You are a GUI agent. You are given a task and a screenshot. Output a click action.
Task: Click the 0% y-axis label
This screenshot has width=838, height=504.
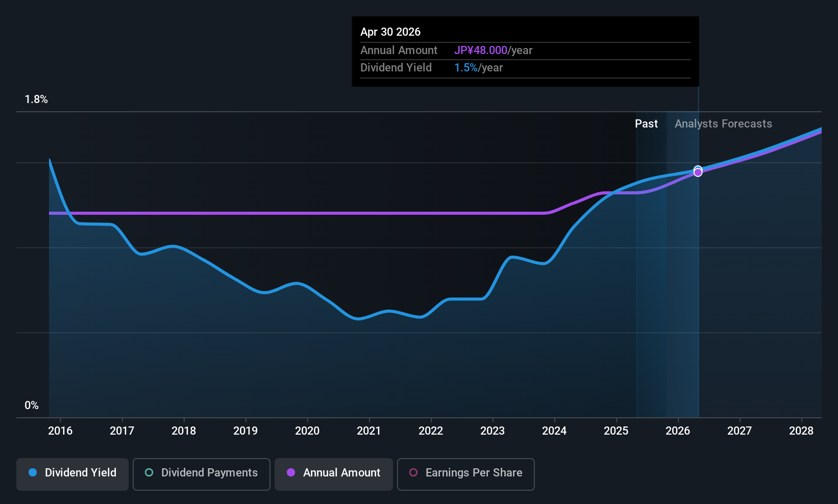32,406
